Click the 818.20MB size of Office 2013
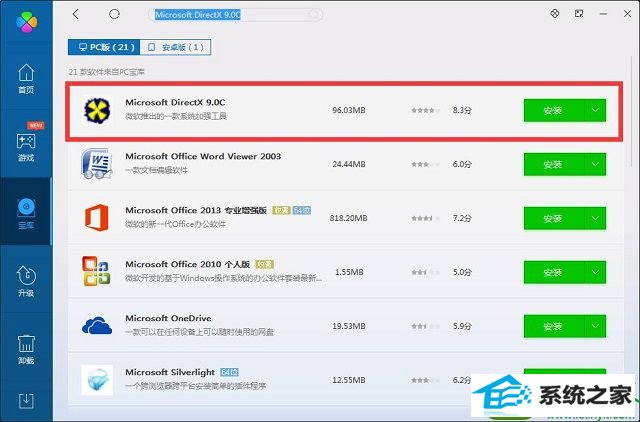The height and width of the screenshot is (422, 640). (349, 218)
